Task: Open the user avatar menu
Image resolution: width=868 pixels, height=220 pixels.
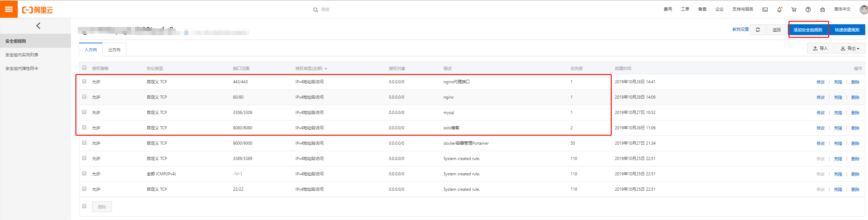Action: [863, 9]
